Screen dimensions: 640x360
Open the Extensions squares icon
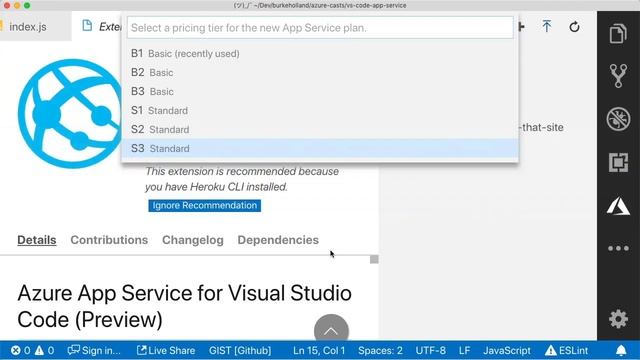(618, 162)
